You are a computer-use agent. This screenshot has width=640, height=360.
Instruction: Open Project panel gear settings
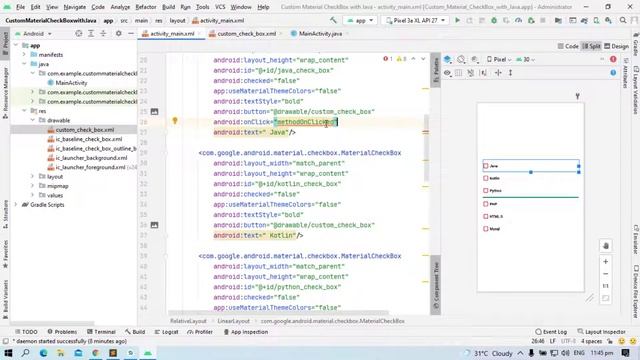118,33
